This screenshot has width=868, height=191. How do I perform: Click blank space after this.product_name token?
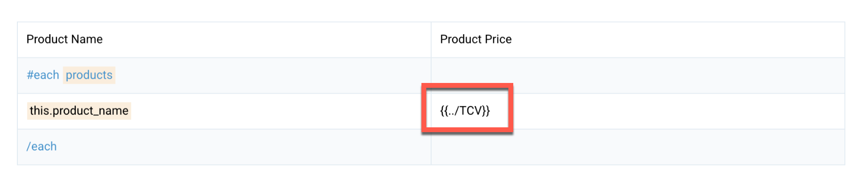[280, 111]
